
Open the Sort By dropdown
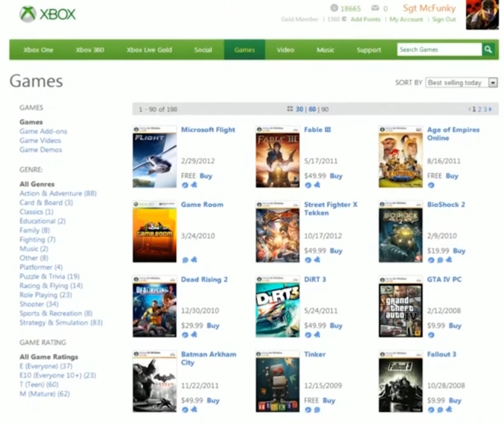click(462, 83)
